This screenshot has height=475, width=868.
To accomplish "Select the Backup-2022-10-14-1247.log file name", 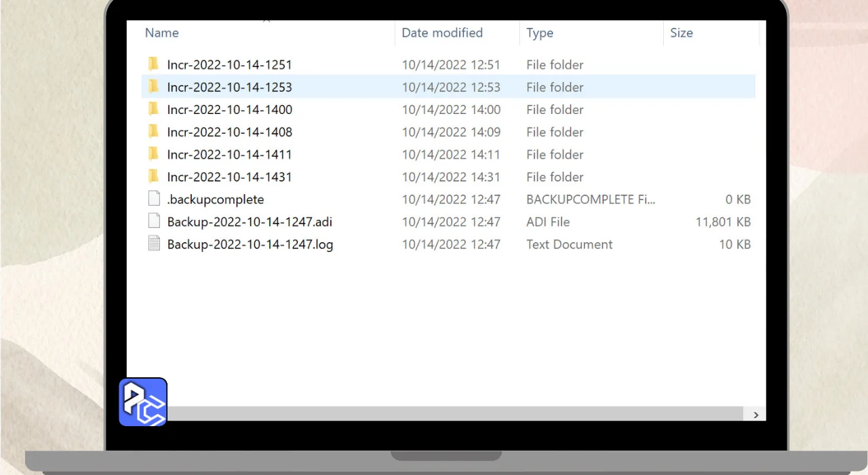I will coord(250,244).
